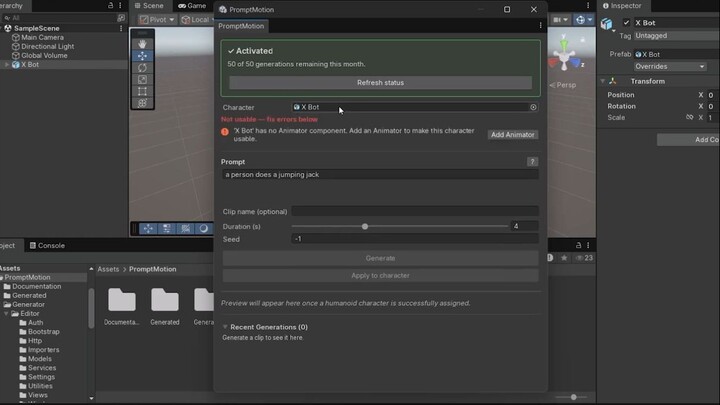Adjust the Duration slider handle

click(x=365, y=226)
